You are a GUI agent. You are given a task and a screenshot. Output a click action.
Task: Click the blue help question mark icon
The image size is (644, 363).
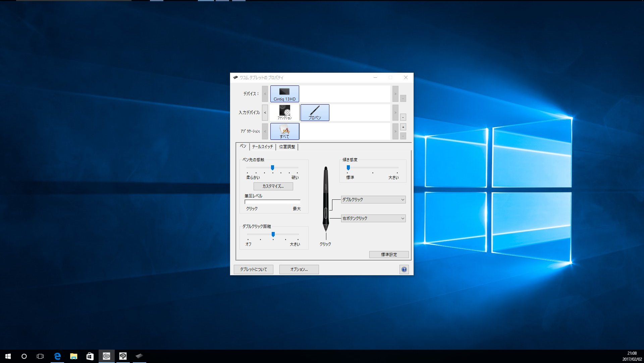click(404, 269)
